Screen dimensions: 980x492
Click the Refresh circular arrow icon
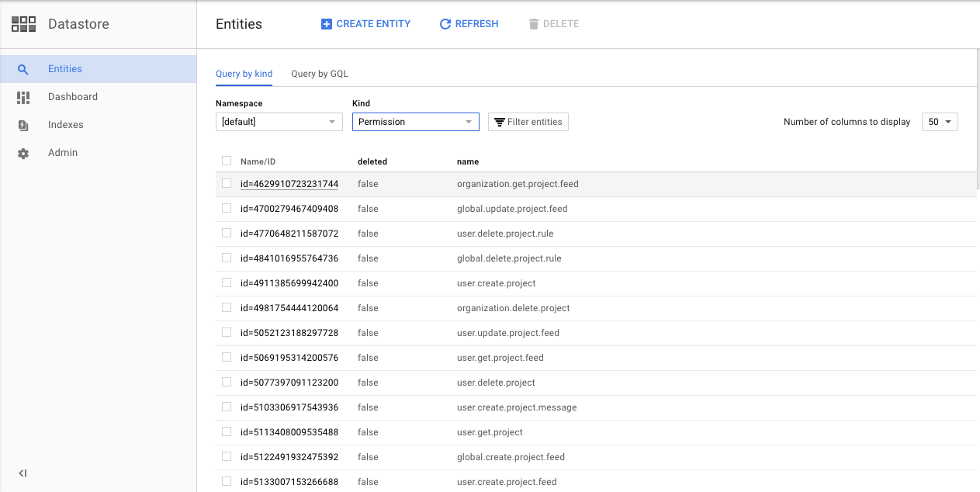click(445, 24)
